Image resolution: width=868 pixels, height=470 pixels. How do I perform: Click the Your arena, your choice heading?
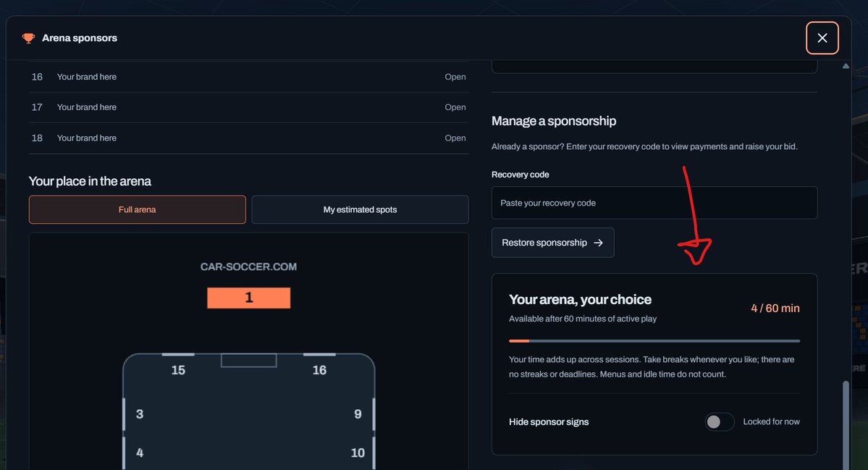coord(580,300)
